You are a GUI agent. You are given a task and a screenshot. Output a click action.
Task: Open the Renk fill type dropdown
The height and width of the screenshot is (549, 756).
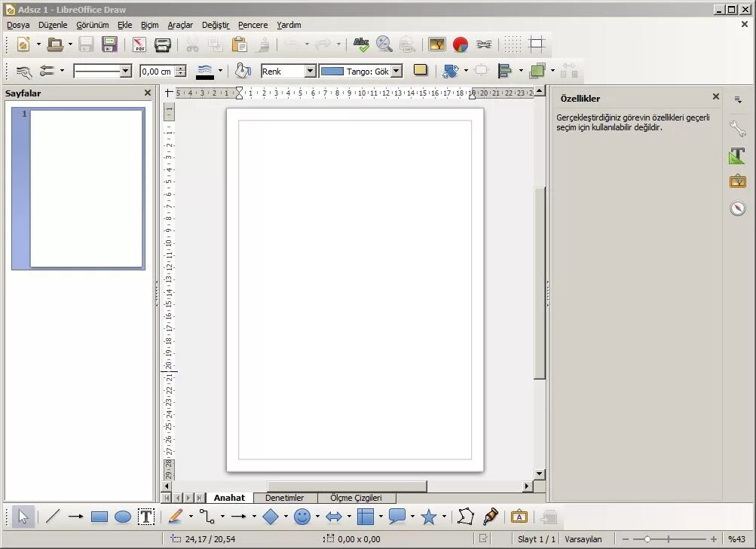(x=310, y=72)
